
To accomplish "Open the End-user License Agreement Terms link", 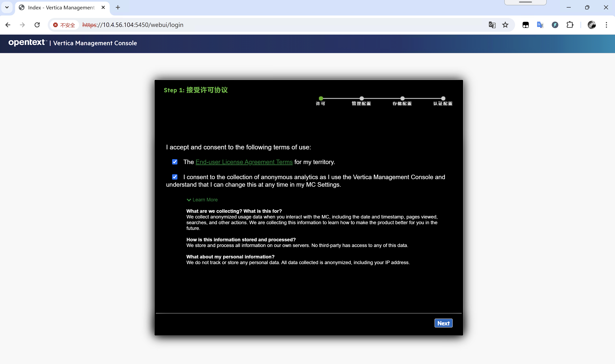I will 244,162.
